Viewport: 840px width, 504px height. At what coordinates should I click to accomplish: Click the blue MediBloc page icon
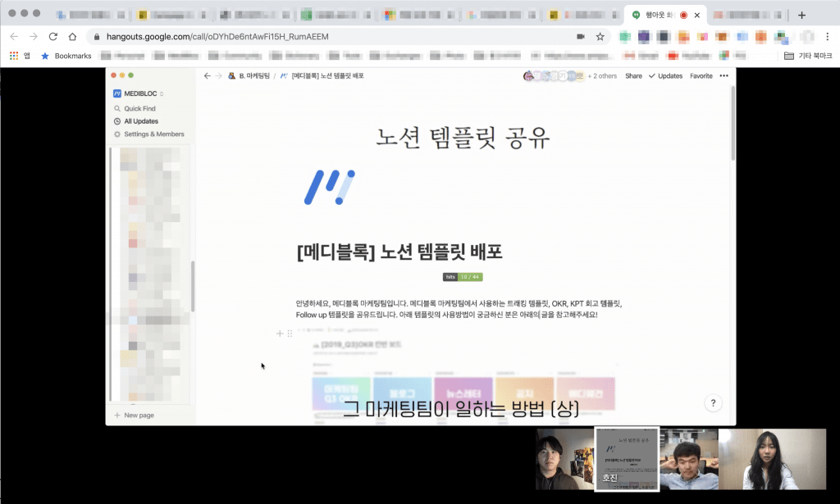point(330,188)
